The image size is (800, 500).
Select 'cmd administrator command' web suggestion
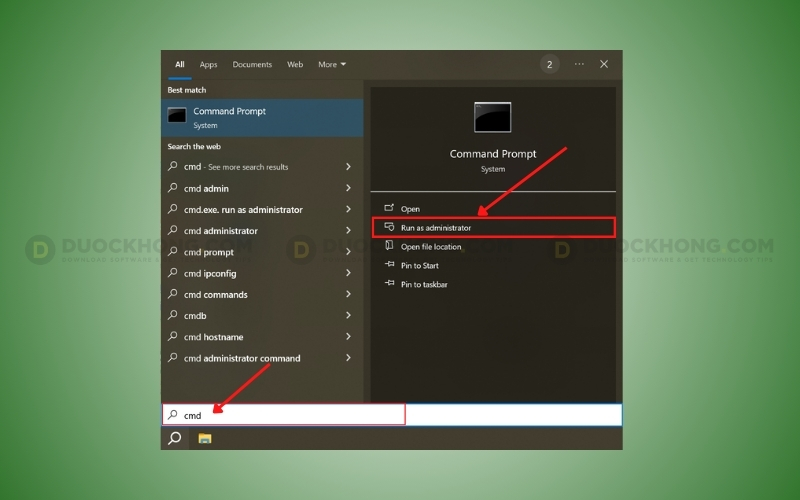262,358
